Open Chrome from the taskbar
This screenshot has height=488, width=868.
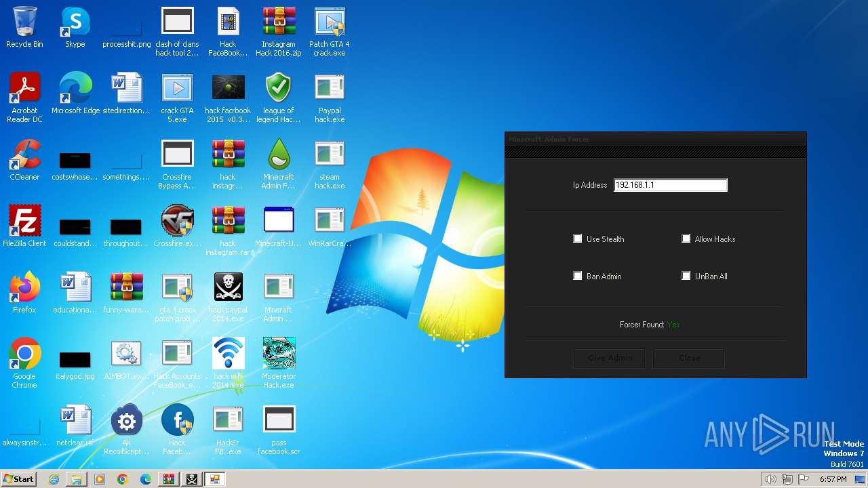[123, 479]
